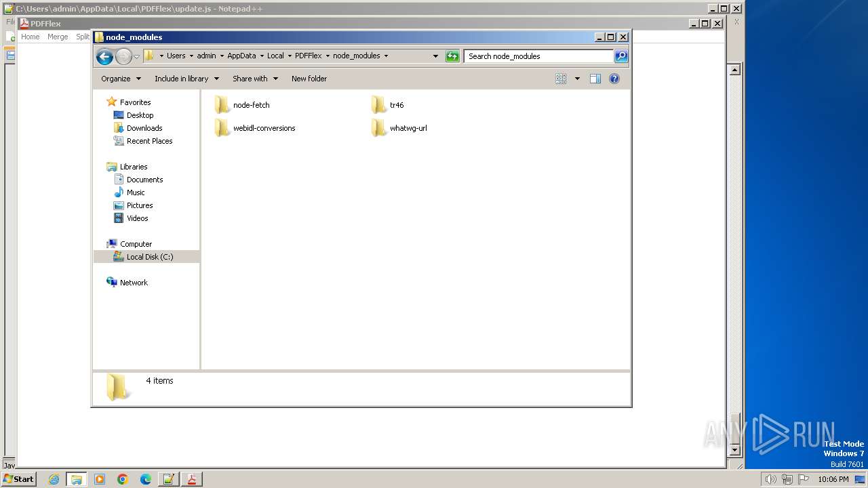Expand the address bar previous locations dropdown

pyautogui.click(x=435, y=56)
